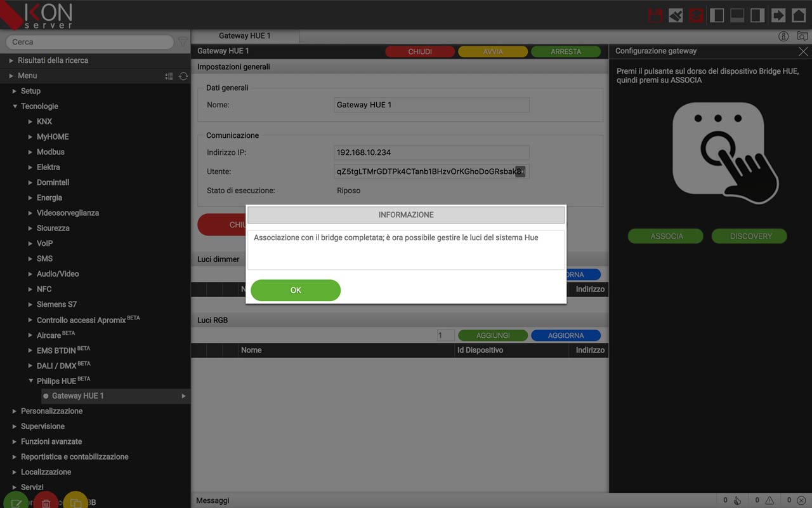
Task: Select the Gateway HUE 1 tab
Action: pos(245,36)
